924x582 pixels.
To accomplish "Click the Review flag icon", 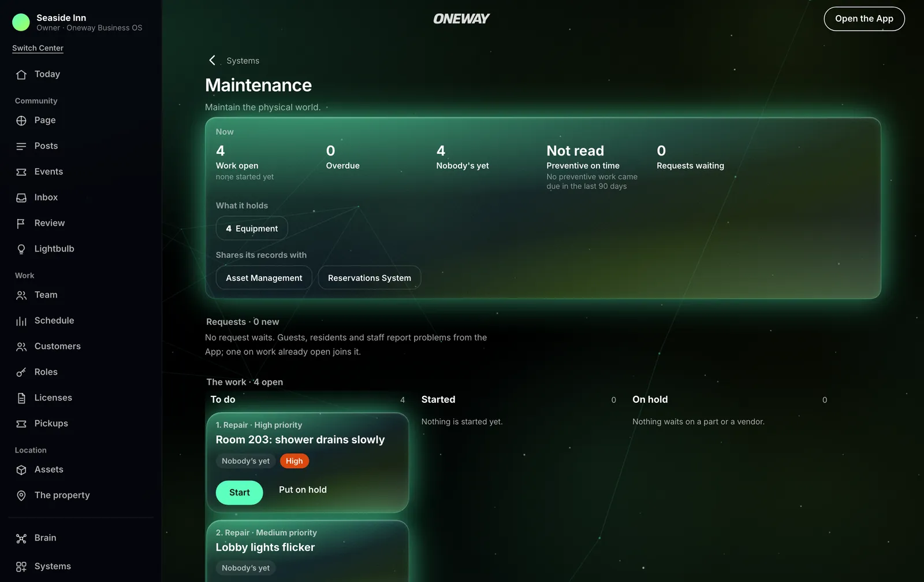I will (21, 224).
